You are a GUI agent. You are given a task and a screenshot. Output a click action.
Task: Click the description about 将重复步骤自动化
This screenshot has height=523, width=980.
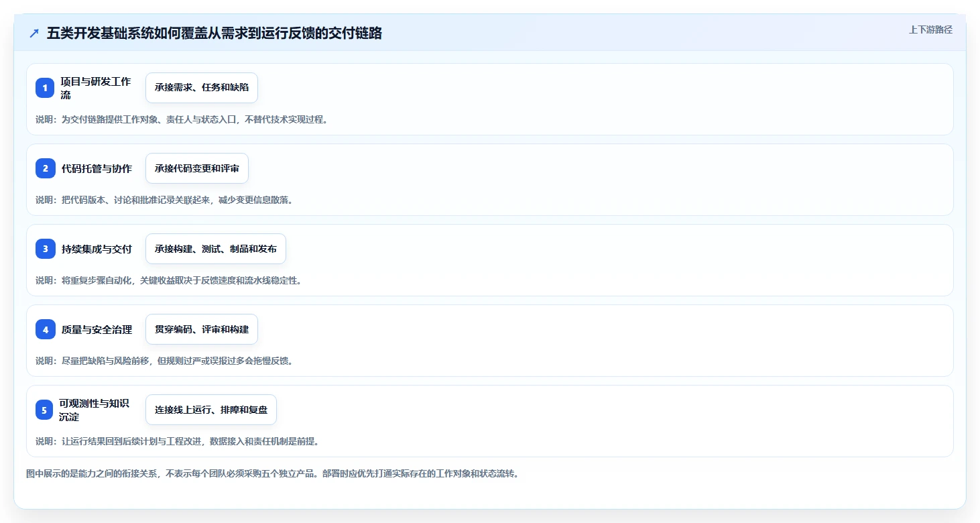coord(169,280)
